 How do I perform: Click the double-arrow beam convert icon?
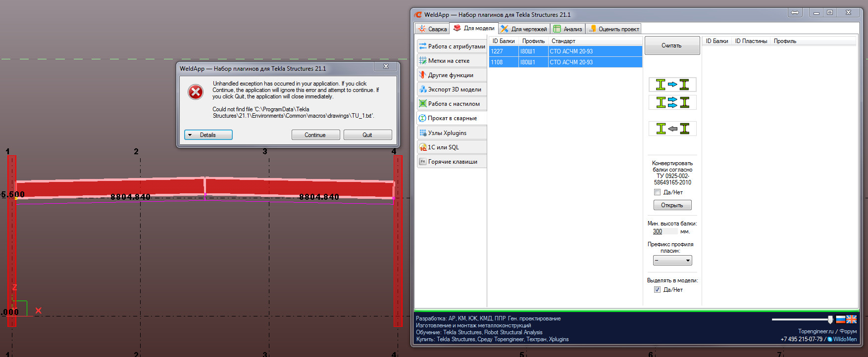tap(672, 102)
